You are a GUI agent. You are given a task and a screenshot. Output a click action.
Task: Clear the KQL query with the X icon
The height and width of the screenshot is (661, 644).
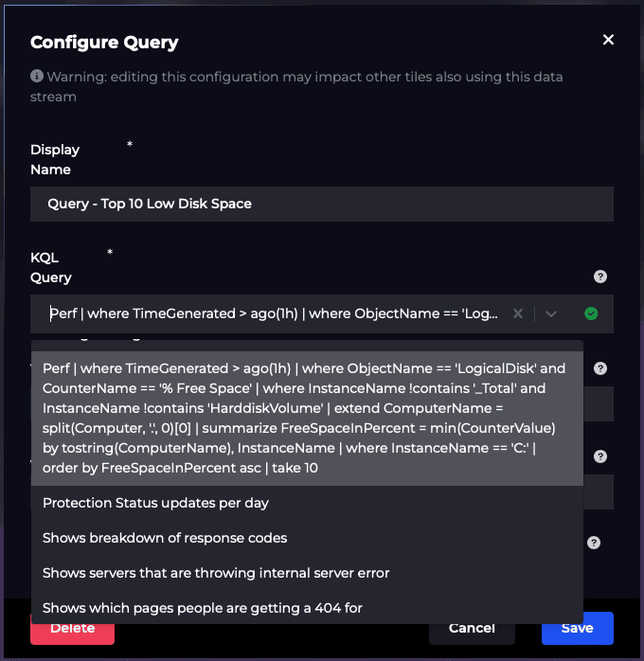517,313
